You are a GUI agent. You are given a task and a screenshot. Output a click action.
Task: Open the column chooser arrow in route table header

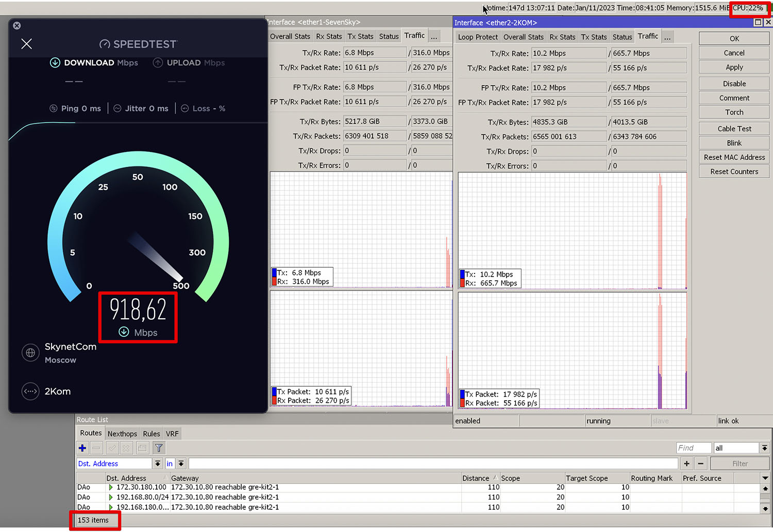[x=765, y=478]
